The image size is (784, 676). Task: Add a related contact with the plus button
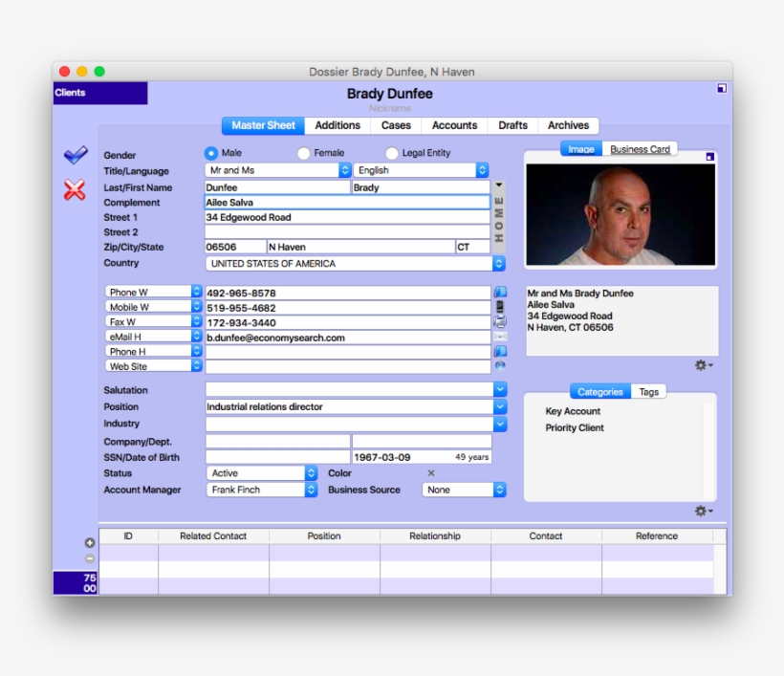tap(90, 542)
